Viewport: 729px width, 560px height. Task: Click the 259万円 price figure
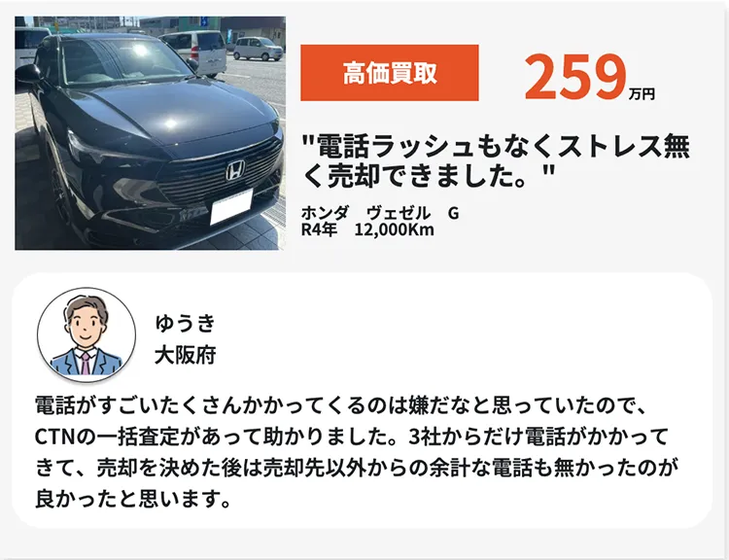pyautogui.click(x=590, y=77)
